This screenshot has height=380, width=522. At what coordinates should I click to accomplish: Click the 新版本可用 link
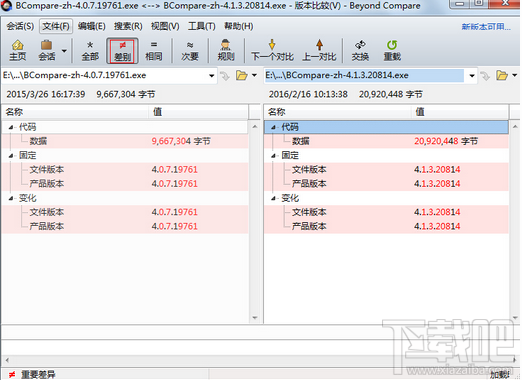point(486,27)
